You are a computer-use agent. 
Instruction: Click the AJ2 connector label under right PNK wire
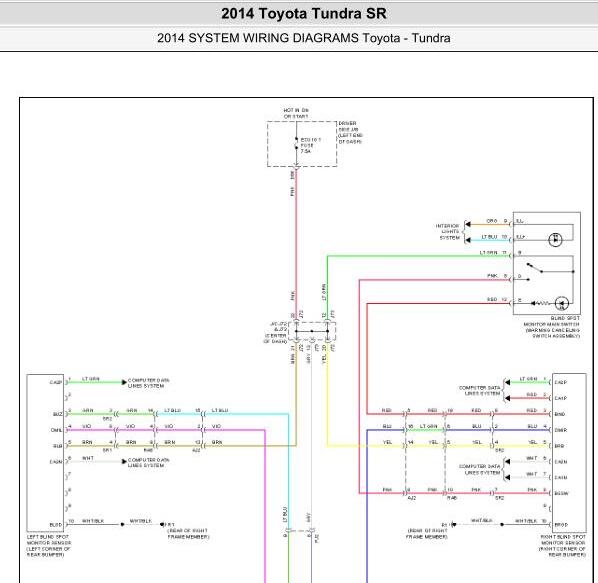tap(412, 498)
